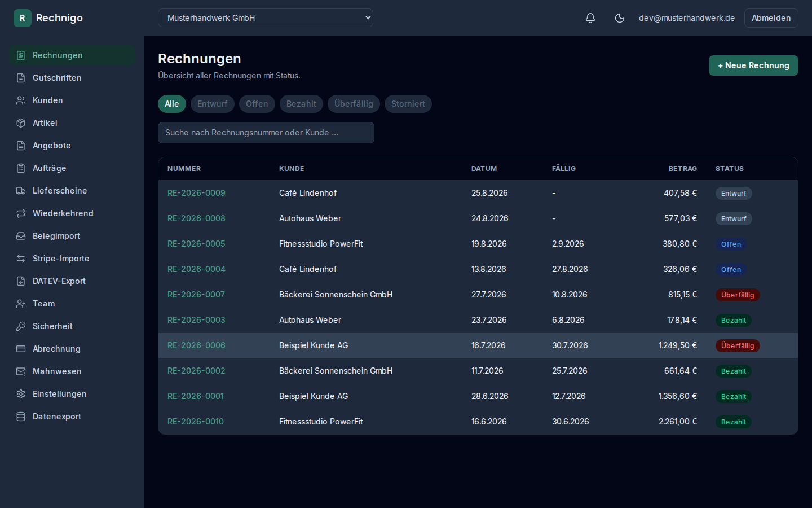Filter invoices by Bezahlt
Screen dimensions: 812x508
(x=301, y=104)
